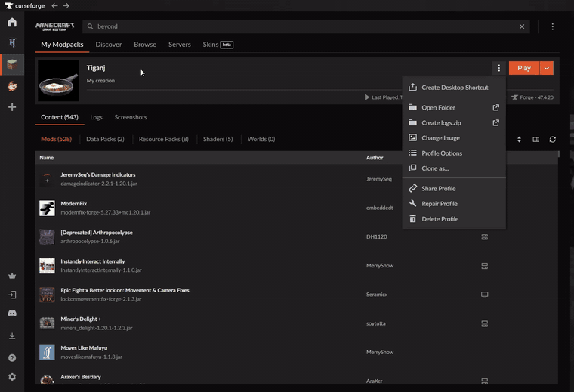Expand the Play button dropdown arrow
Viewport: 574px width, 392px height.
point(547,68)
